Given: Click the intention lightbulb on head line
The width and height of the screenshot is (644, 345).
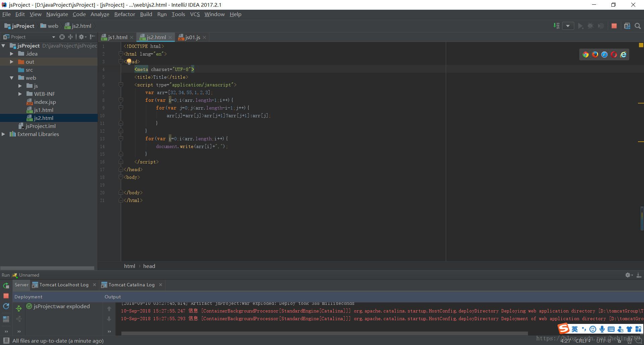Looking at the screenshot, I should 129,62.
